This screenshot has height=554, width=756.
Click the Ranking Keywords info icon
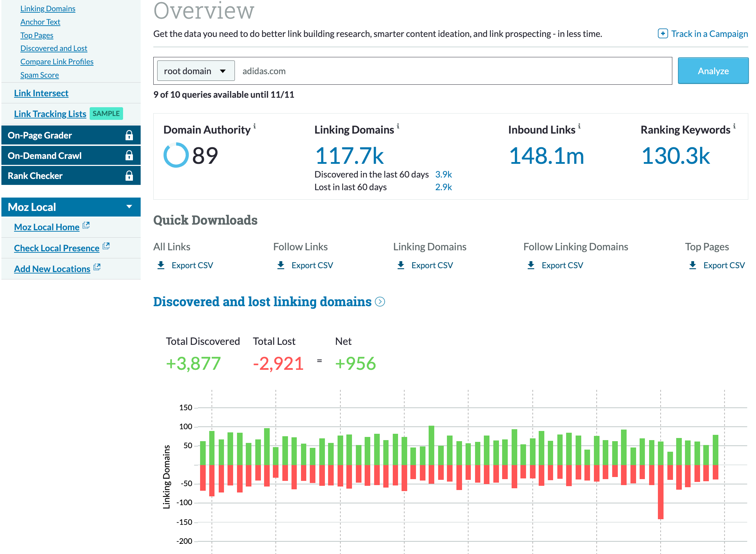(734, 126)
